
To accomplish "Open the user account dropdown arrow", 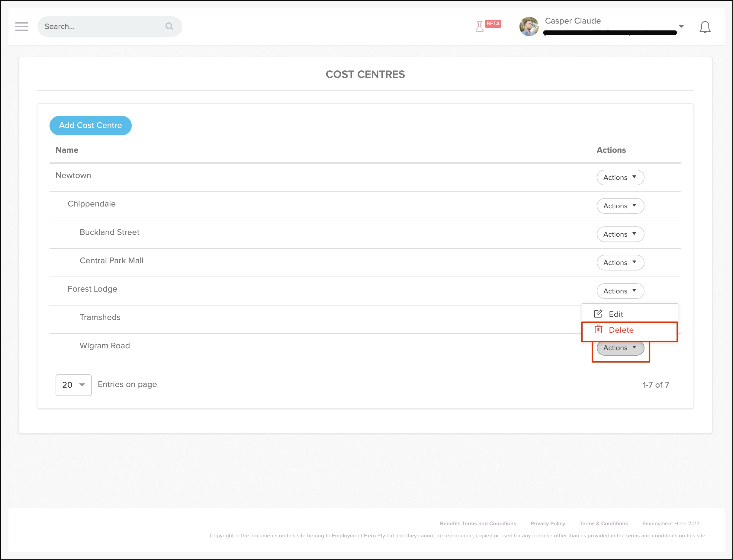I will coord(681,26).
